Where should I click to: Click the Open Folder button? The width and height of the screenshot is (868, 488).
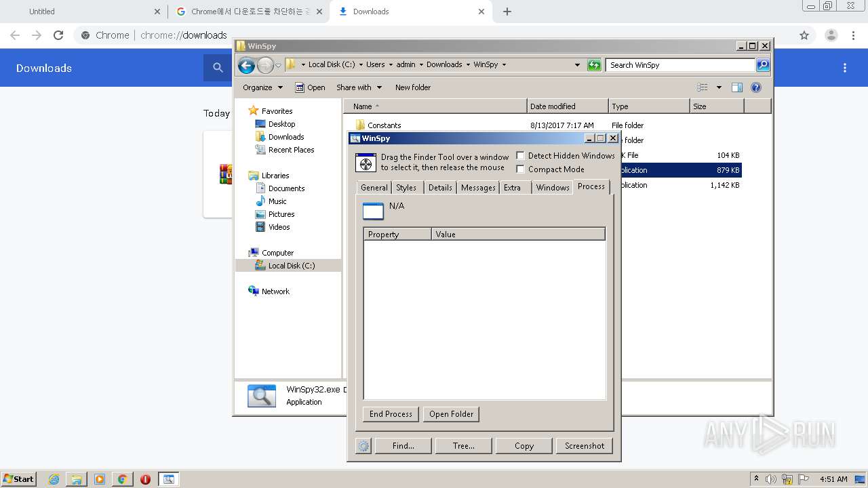tap(452, 414)
